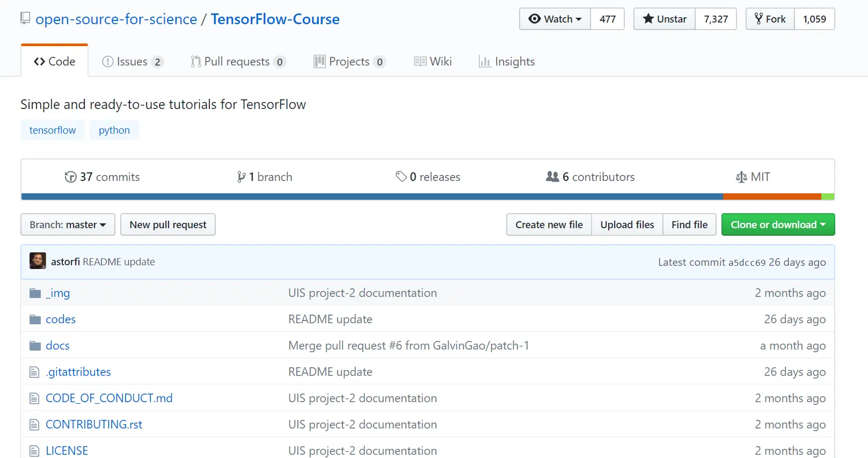Open codes row README update commit message
Viewport: 868px width, 458px height.
tap(330, 319)
